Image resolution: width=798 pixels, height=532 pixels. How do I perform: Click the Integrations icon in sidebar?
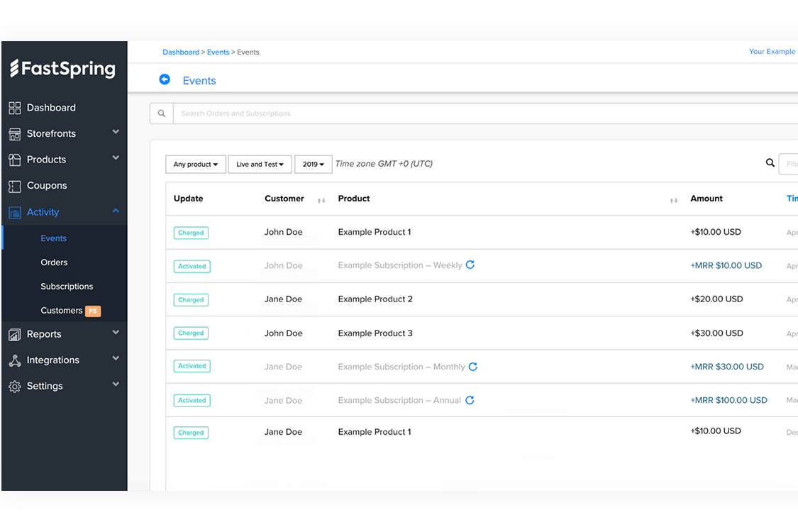click(14, 360)
